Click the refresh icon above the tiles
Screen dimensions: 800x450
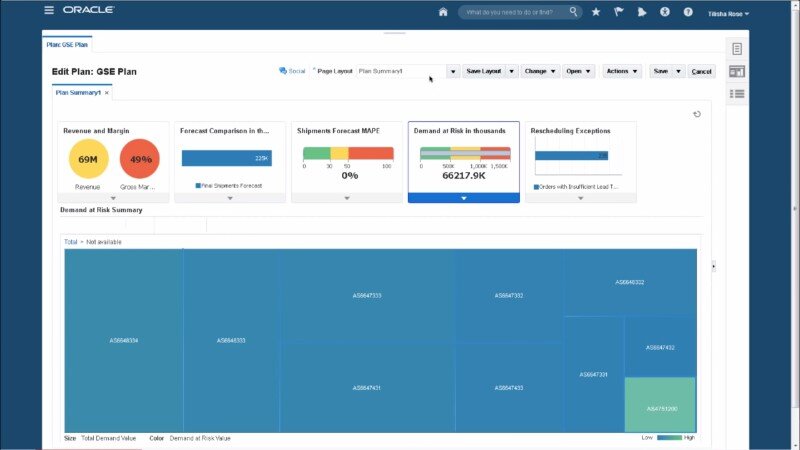tap(697, 114)
